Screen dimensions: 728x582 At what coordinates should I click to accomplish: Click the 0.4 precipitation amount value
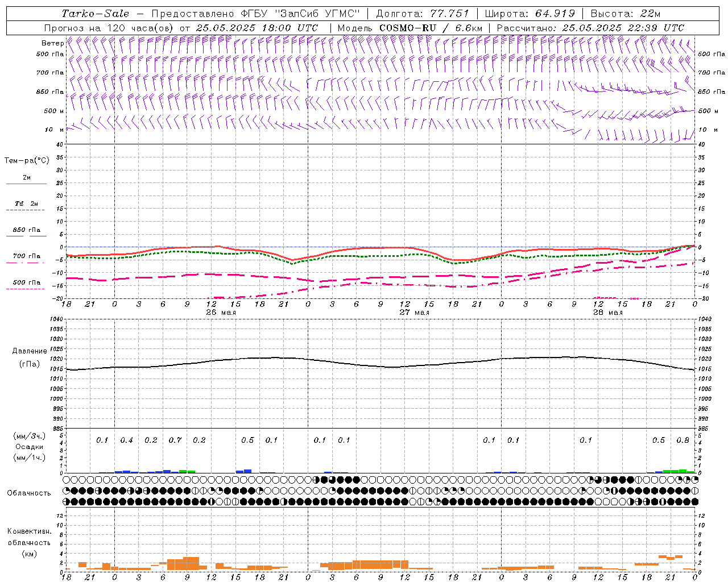[126, 440]
